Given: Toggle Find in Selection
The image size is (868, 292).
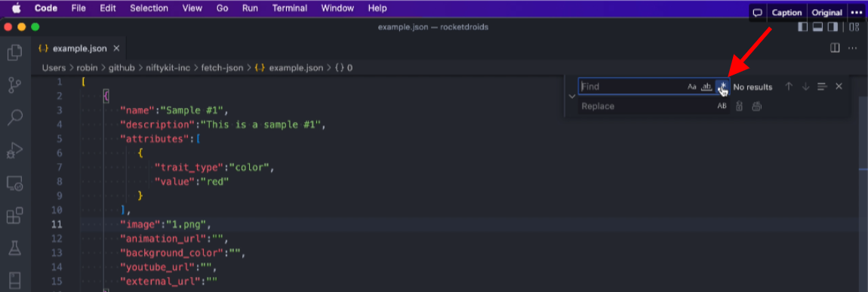Looking at the screenshot, I should coord(822,86).
